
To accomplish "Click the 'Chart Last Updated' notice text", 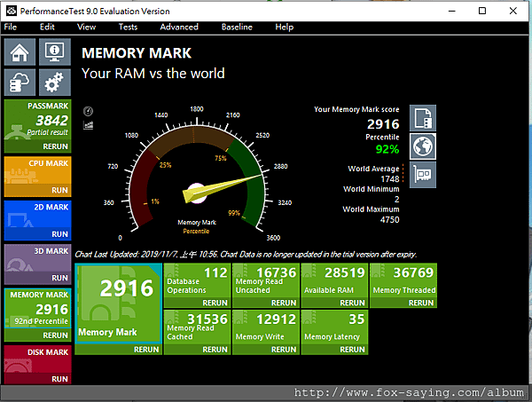I will click(246, 255).
